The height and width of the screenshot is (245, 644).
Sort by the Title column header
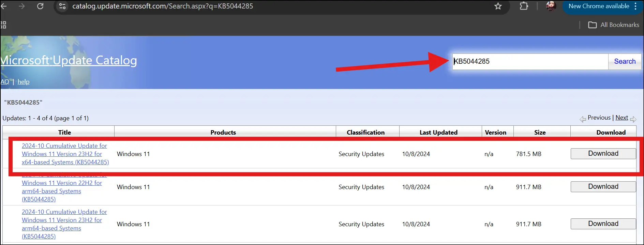[64, 133]
